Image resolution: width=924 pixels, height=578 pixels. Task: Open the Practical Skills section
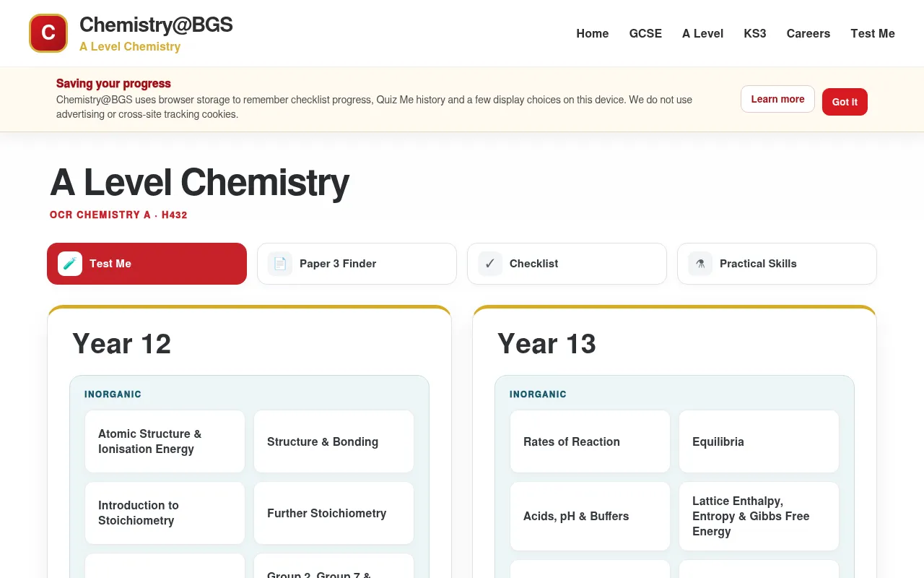[x=777, y=264]
